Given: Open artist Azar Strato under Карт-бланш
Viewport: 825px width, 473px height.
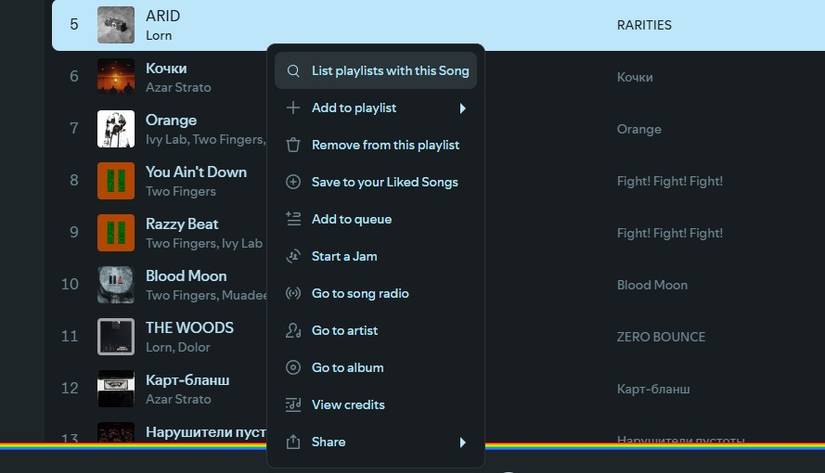Looking at the screenshot, I should tap(178, 399).
